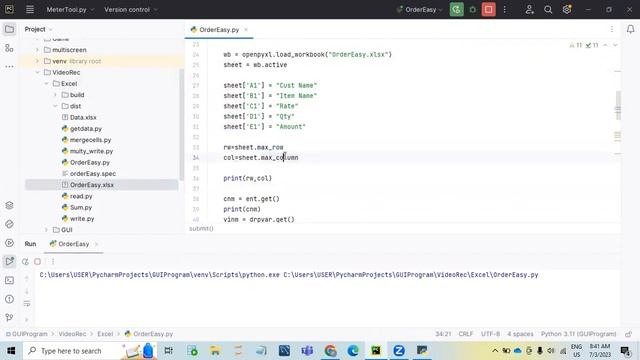The height and width of the screenshot is (360, 640).
Task: Click VideoRec breadcrumb
Action: click(72, 334)
